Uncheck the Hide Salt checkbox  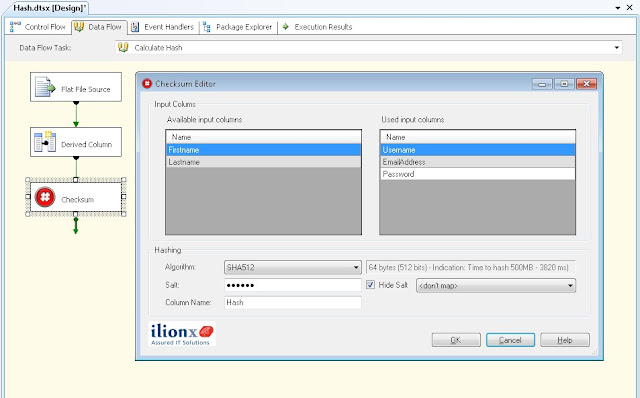(370, 285)
